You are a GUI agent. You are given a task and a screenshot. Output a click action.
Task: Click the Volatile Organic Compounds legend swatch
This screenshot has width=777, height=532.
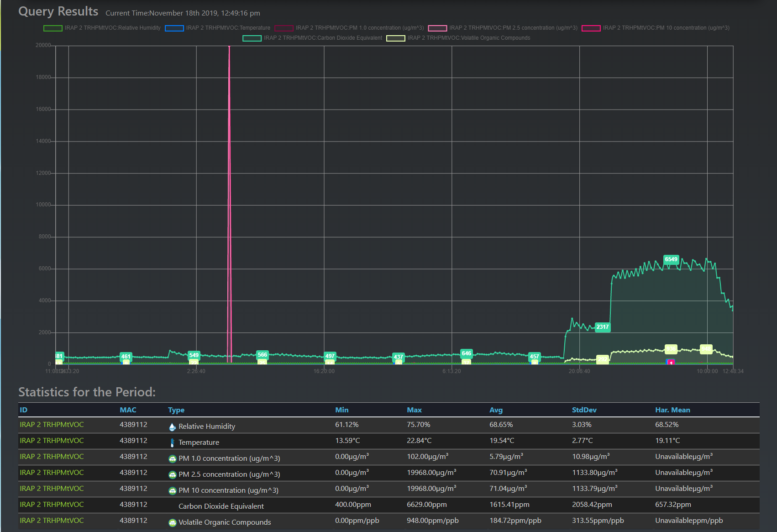[x=395, y=38]
